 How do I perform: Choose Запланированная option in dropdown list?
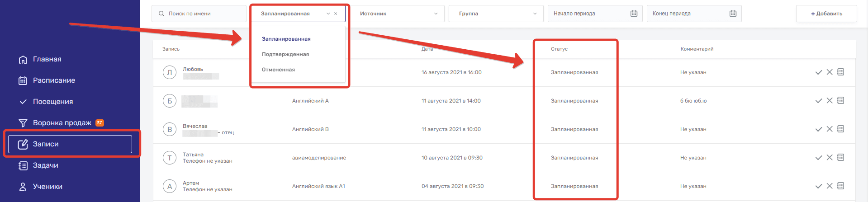[286, 39]
